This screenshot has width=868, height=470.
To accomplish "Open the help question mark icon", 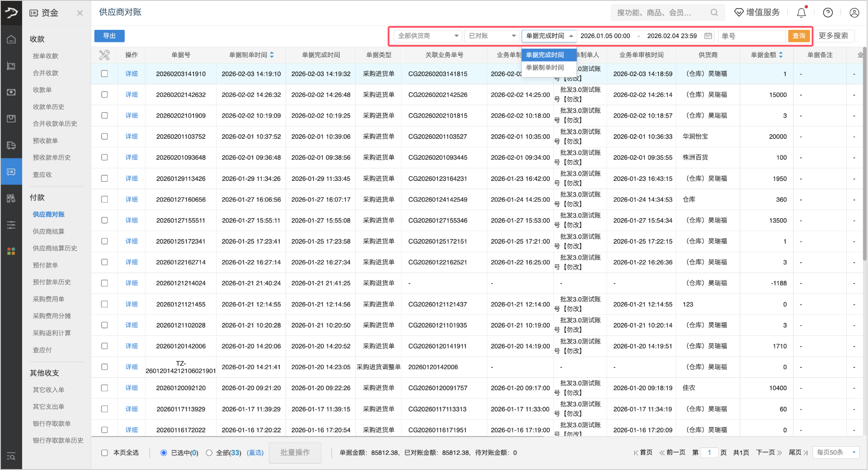I will click(828, 13).
